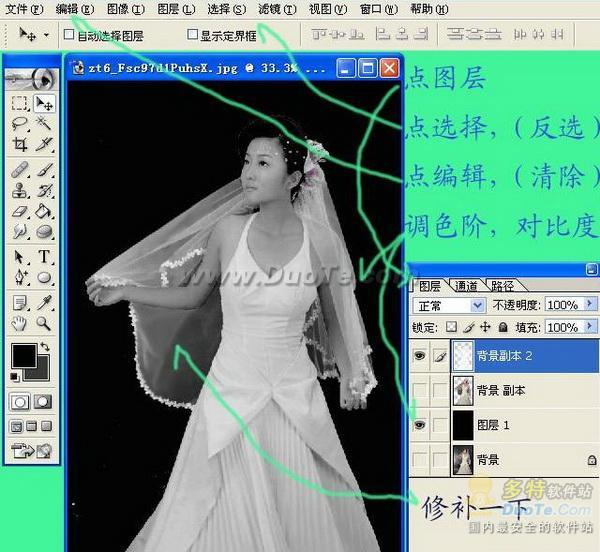The width and height of the screenshot is (600, 552).
Task: Select the Notes tool
Action: [19, 302]
